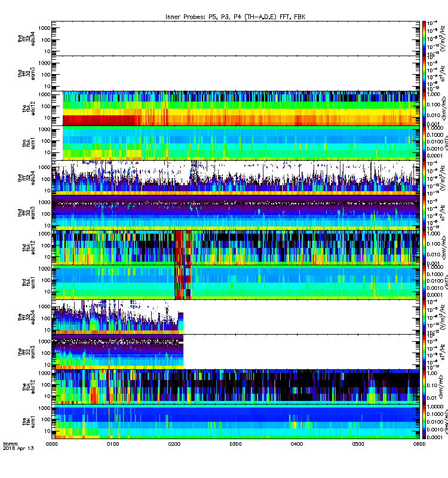Click the 10 y-axis tick of the fff edc34

tap(48, 330)
